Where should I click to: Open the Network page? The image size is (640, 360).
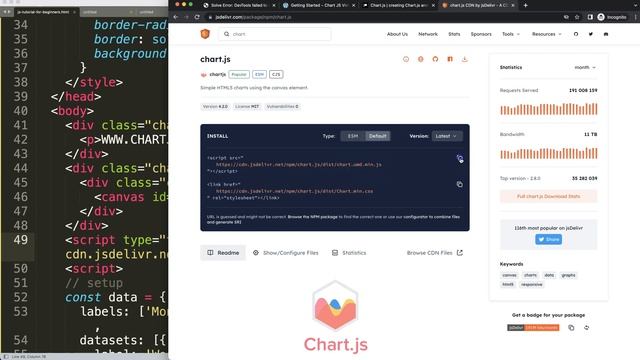[x=428, y=34]
